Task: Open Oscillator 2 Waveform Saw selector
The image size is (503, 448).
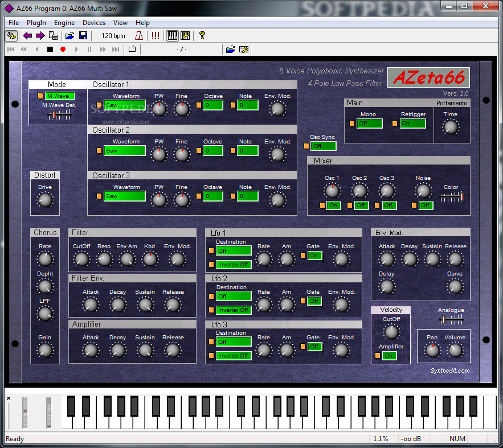Action: click(124, 151)
